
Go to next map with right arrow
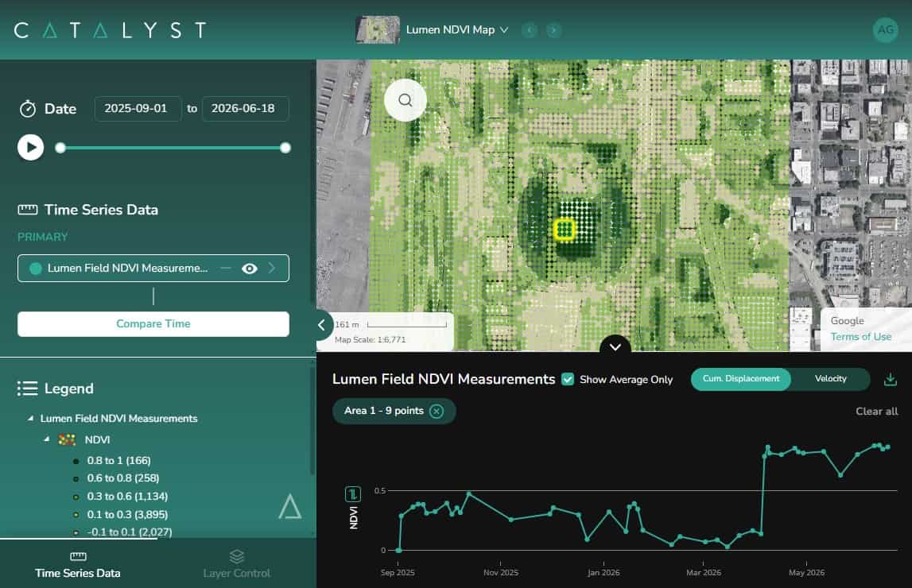(553, 29)
